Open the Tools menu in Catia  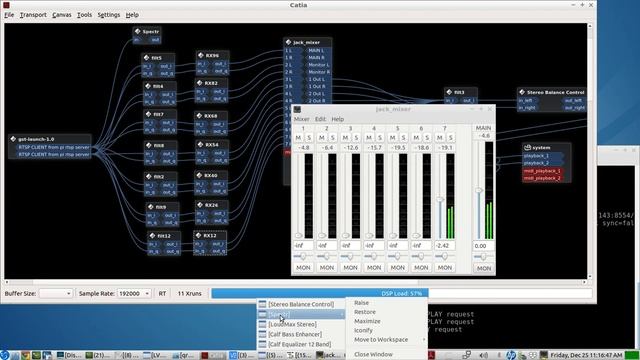(84, 15)
